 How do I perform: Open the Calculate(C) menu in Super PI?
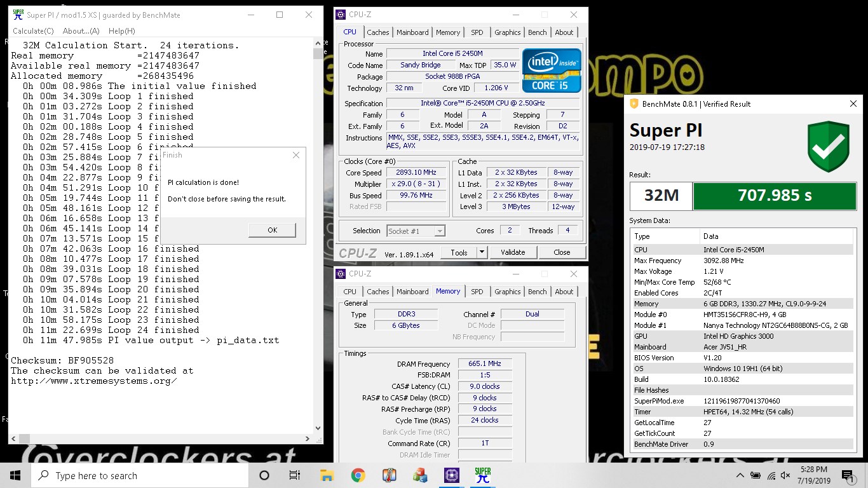point(33,30)
